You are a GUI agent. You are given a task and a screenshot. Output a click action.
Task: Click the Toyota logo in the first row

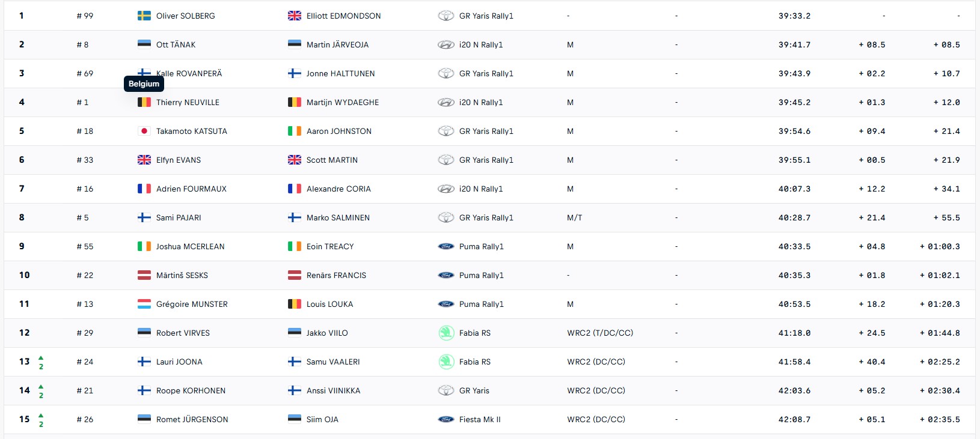(446, 16)
